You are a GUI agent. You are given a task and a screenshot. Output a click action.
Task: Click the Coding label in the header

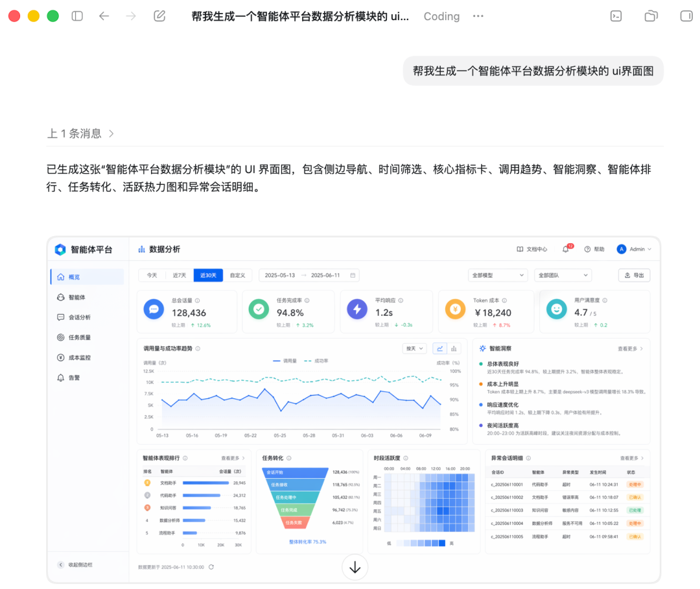tap(441, 16)
